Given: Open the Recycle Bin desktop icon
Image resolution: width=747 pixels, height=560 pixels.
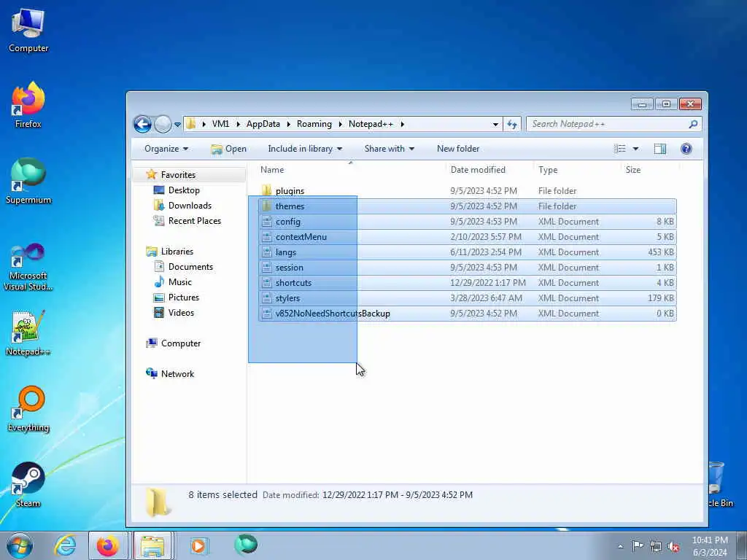Looking at the screenshot, I should 719,485.
